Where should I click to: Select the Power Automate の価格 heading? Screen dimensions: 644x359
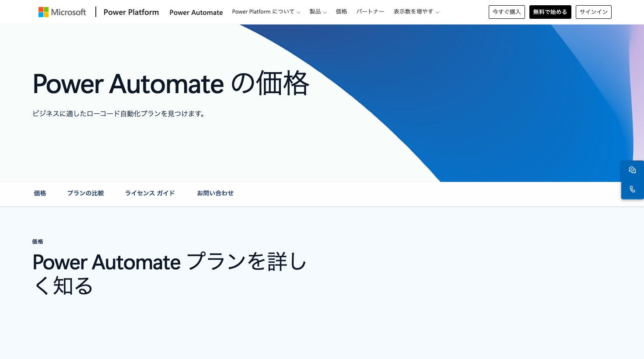pos(171,84)
